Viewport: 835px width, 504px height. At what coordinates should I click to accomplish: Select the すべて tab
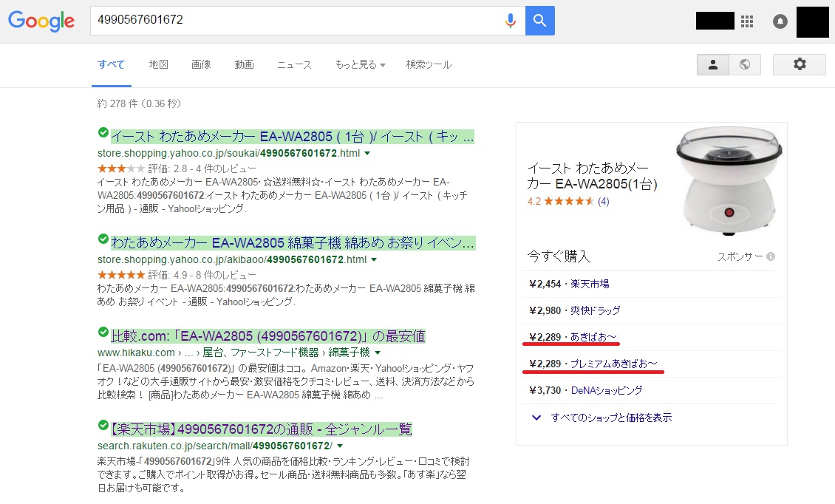(x=112, y=64)
